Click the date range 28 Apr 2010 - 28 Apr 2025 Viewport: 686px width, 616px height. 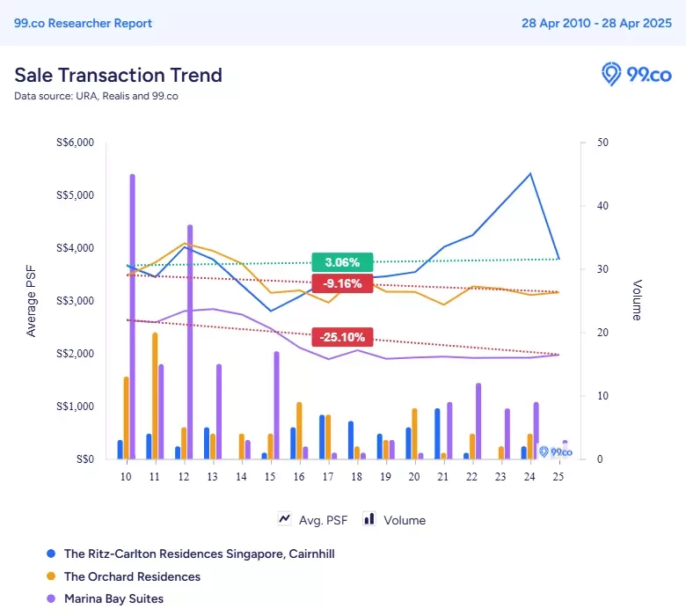point(596,23)
